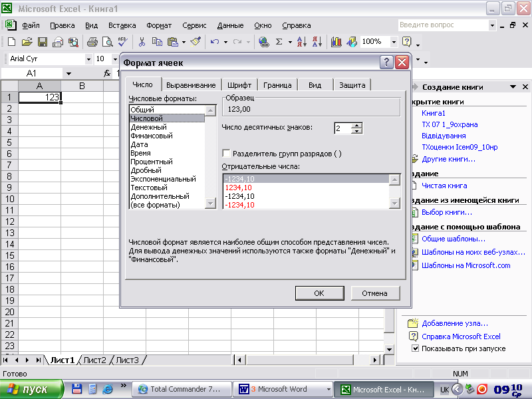
Task: Open the font size dropdown
Action: (x=115, y=59)
